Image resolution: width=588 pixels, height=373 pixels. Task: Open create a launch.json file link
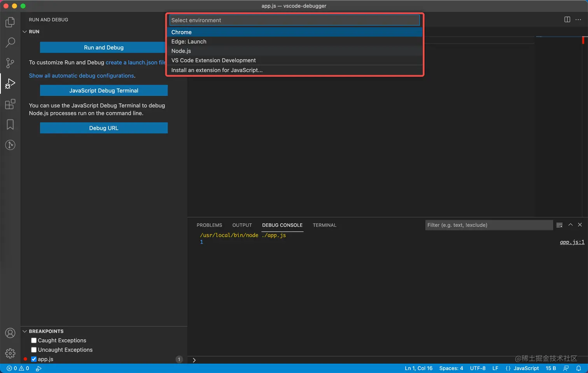click(136, 62)
